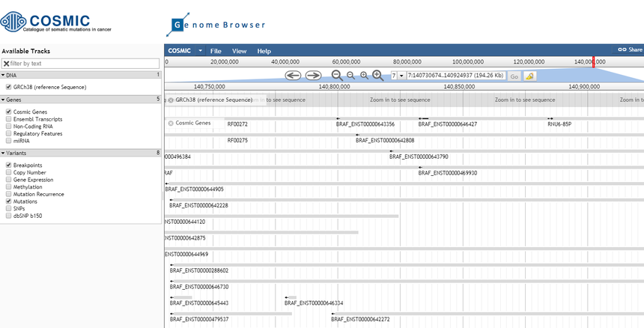Pan the genome view left with the arrow
Screen dimensions: 644x328
(293, 76)
